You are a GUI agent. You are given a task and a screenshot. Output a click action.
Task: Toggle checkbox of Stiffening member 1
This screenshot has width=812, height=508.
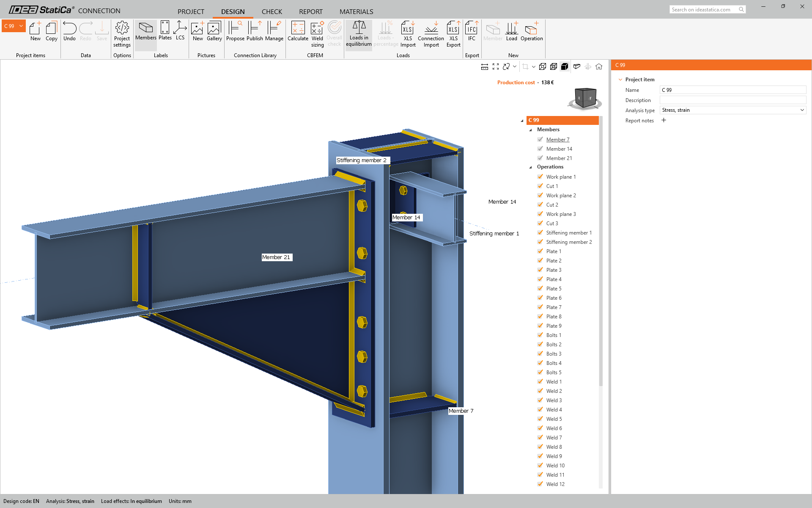[540, 232]
